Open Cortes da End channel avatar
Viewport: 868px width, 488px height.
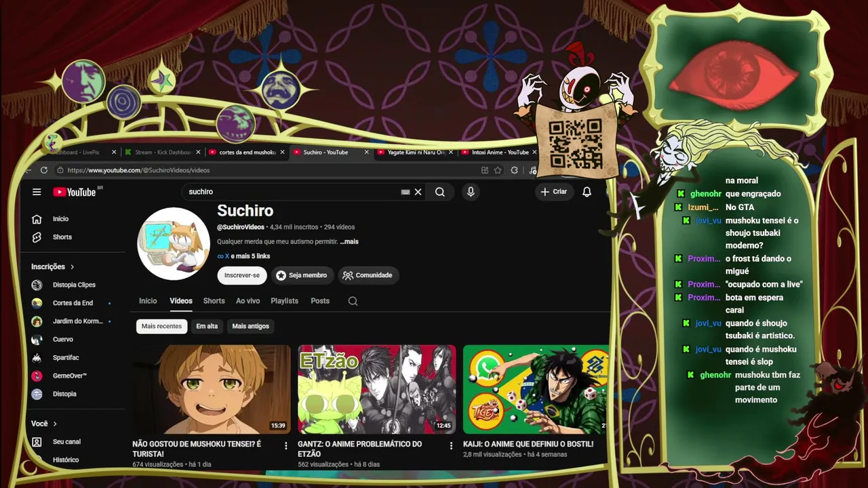click(37, 303)
